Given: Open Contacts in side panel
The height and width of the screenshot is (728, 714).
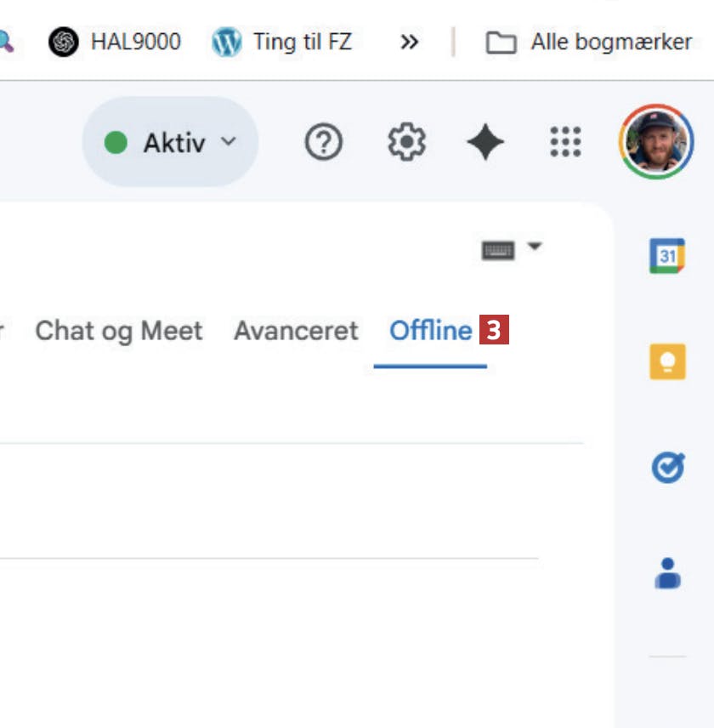Looking at the screenshot, I should tap(667, 573).
